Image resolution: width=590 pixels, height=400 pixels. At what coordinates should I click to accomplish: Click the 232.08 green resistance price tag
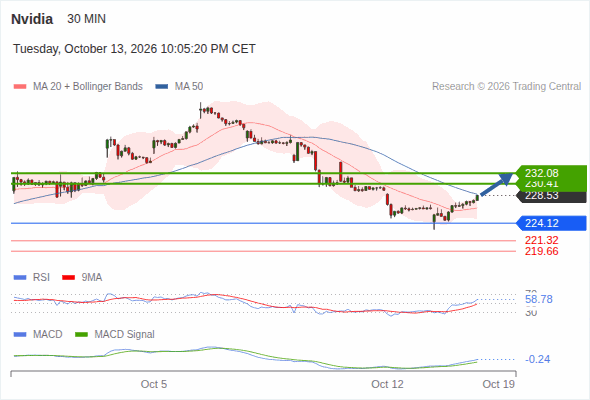coord(552,173)
